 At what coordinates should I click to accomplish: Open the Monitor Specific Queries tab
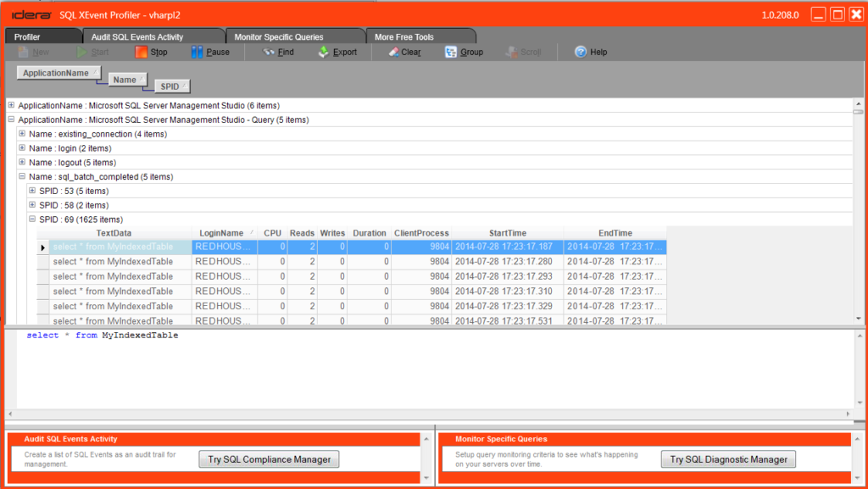click(x=296, y=36)
